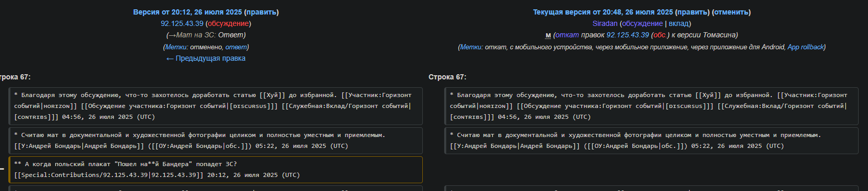The image size is (868, 191).
Task: Open the ответ tag link
Action: click(x=236, y=47)
